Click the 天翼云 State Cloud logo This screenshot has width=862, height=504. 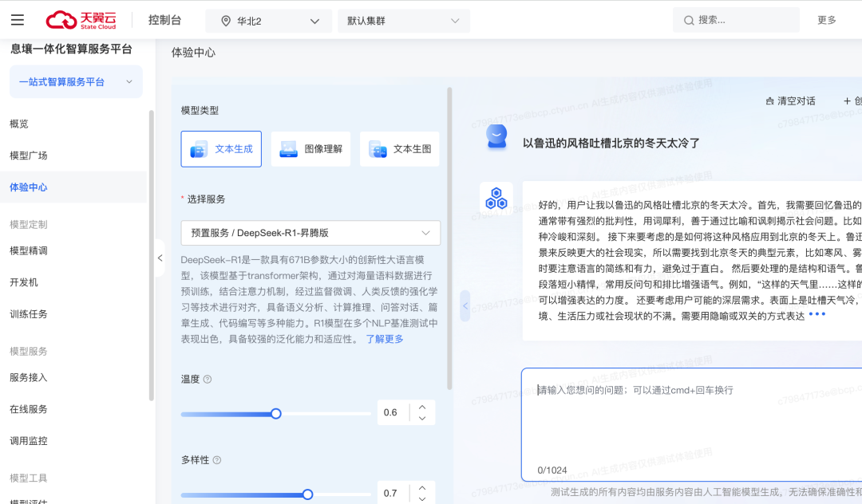pyautogui.click(x=81, y=20)
